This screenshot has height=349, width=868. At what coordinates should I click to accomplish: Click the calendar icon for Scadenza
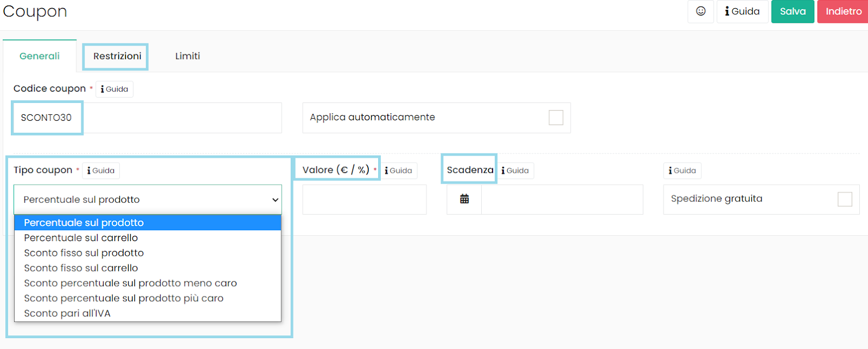point(464,199)
